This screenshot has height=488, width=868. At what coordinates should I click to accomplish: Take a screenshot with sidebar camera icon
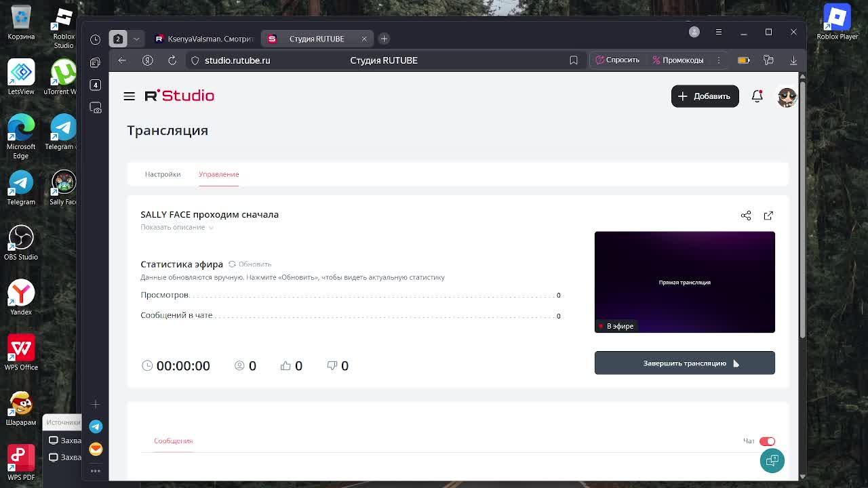point(95,108)
